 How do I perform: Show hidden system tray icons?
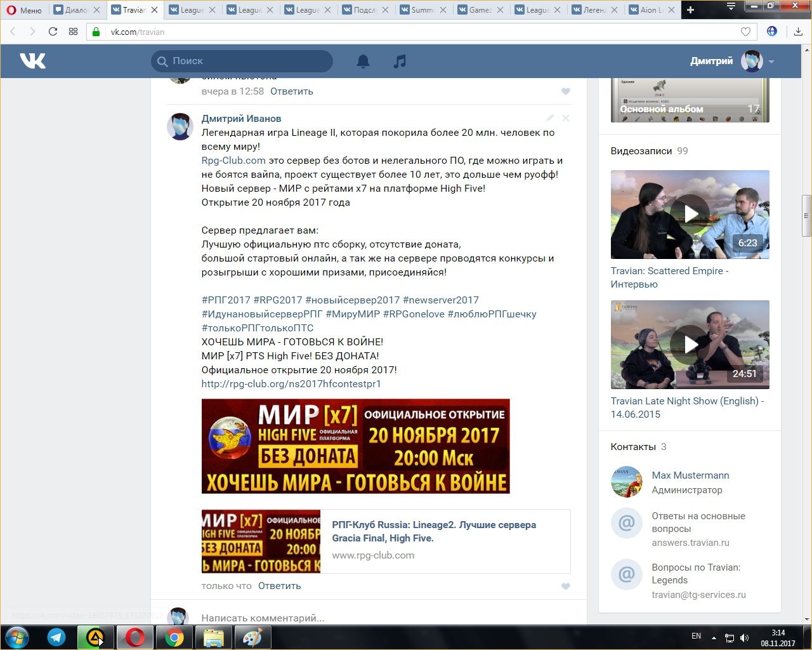point(714,638)
